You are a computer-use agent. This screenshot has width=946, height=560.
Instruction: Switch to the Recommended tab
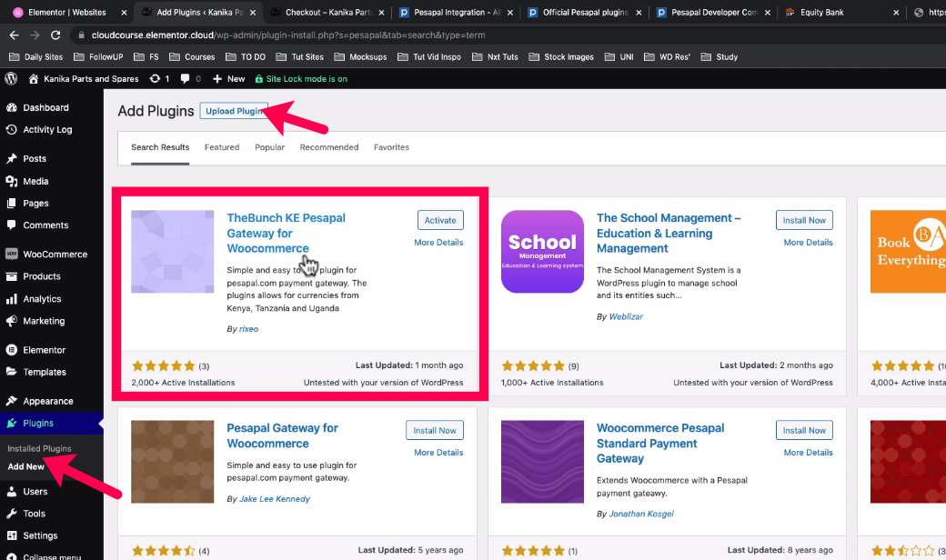point(328,147)
